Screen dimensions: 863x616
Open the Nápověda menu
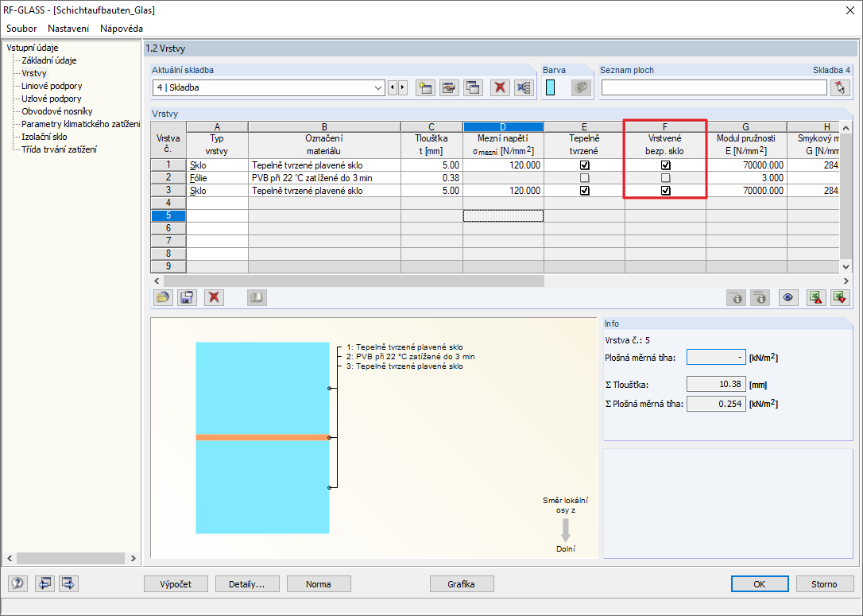(122, 29)
